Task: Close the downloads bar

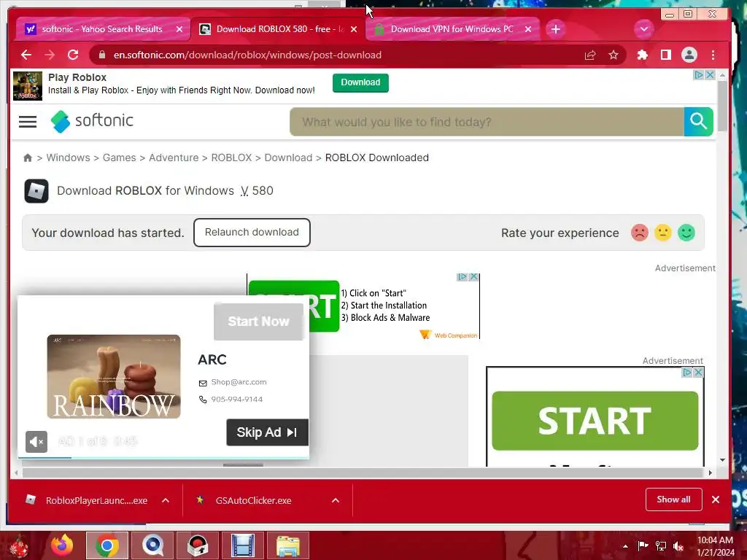Action: tap(715, 499)
